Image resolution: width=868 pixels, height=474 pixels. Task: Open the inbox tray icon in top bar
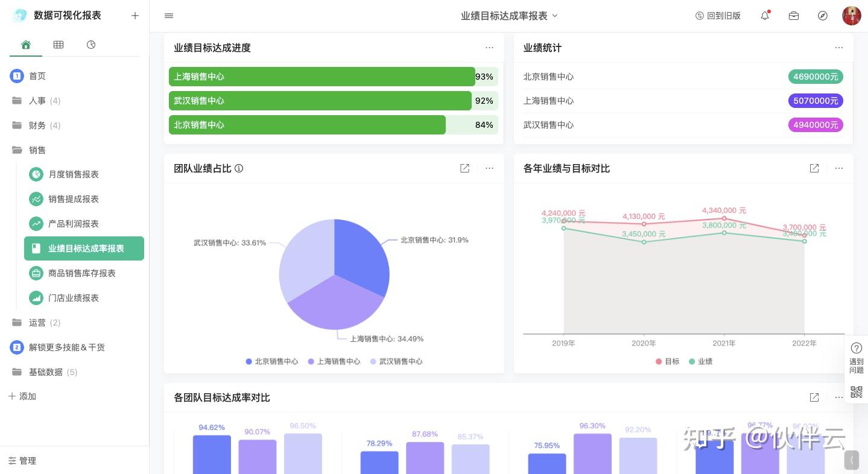tap(794, 16)
